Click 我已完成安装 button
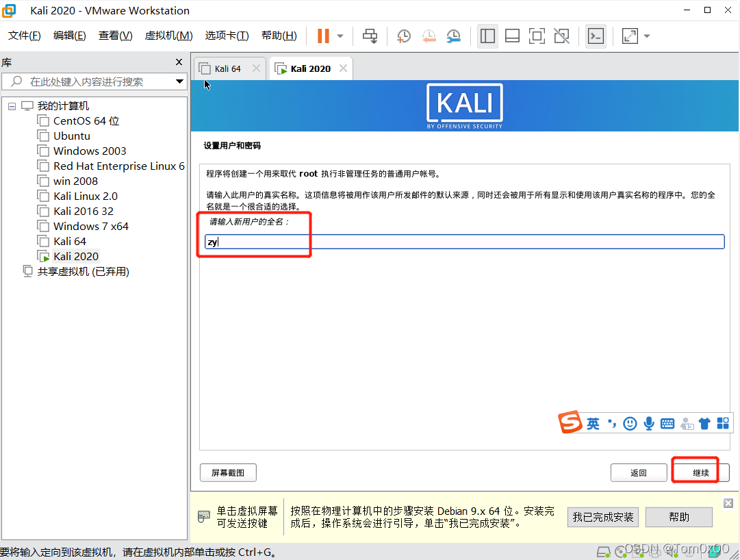This screenshot has width=740, height=560. 602,517
